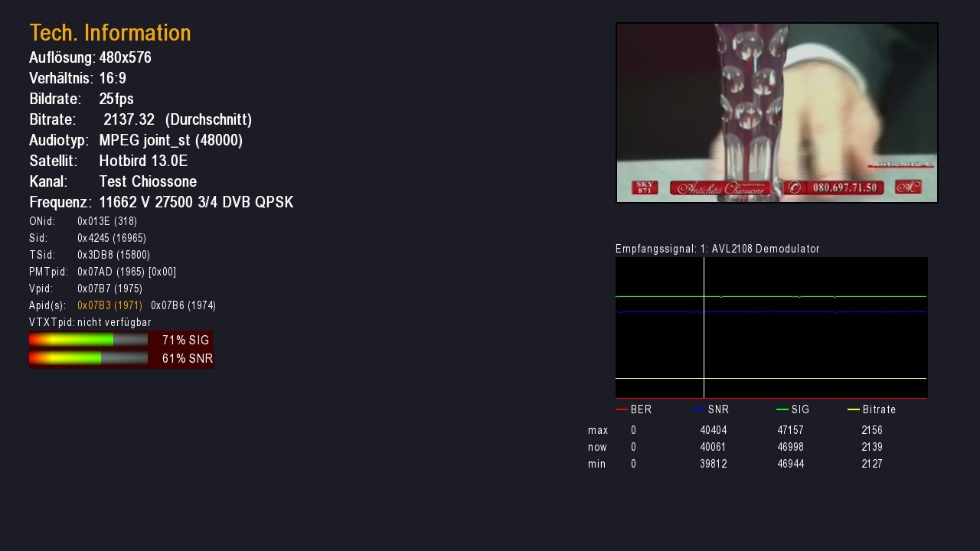This screenshot has height=551, width=980.
Task: Click max BER value 0
Action: (x=633, y=430)
